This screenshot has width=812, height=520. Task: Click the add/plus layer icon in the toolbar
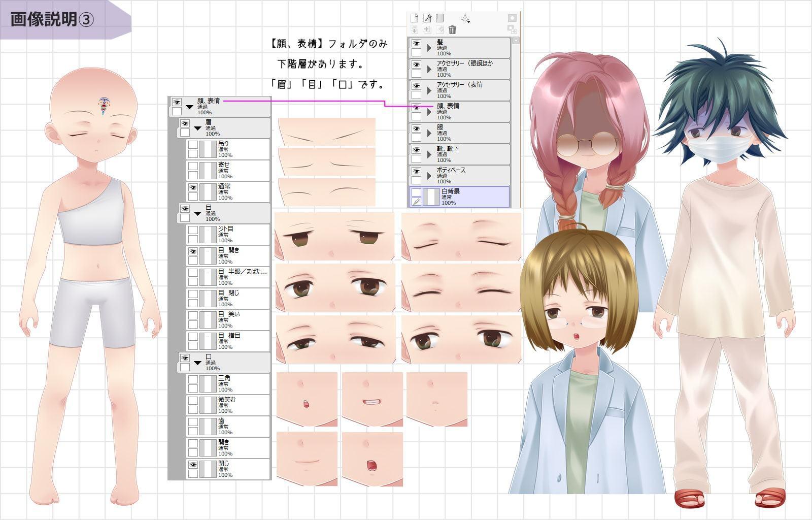(427, 29)
